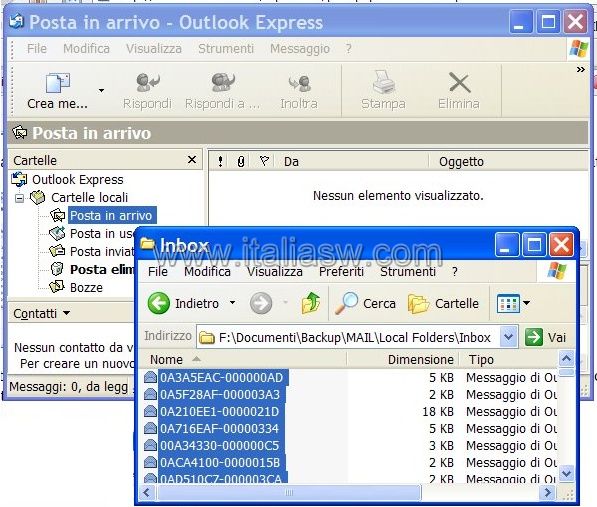Image resolution: width=597 pixels, height=507 pixels.
Task: Select the Cartelle locali folder
Action: coord(89,198)
